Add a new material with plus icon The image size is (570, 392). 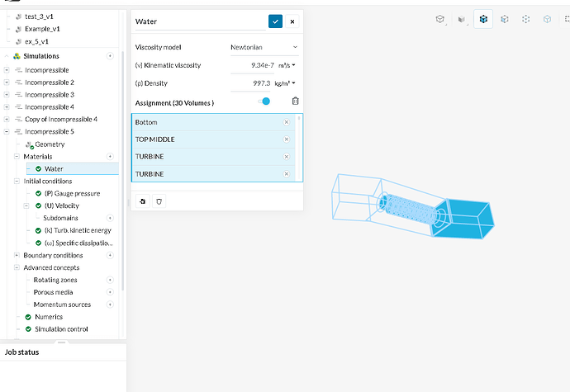tap(110, 156)
